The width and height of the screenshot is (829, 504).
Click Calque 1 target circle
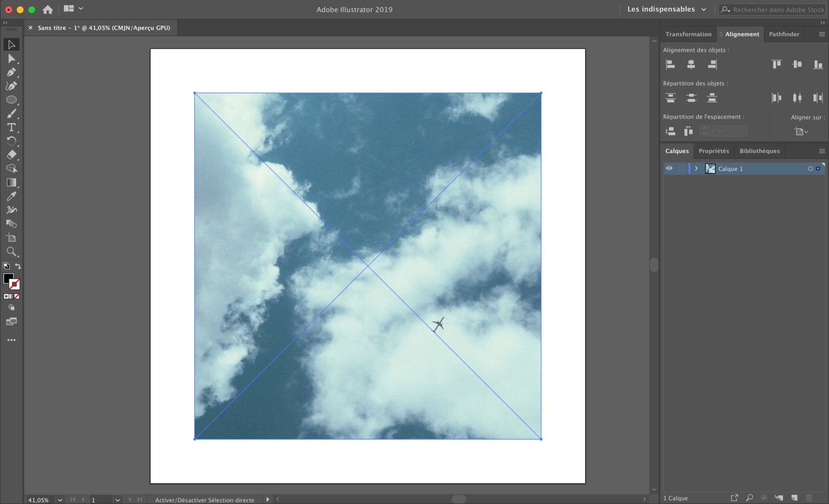tap(810, 169)
